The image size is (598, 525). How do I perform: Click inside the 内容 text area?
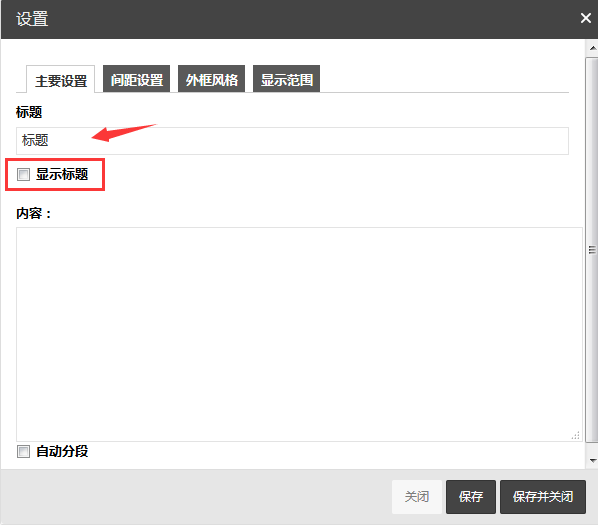(x=299, y=334)
